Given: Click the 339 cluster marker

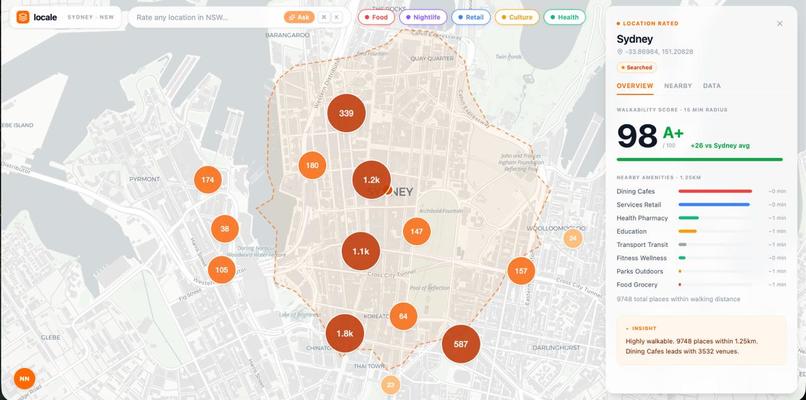Looking at the screenshot, I should pos(346,113).
